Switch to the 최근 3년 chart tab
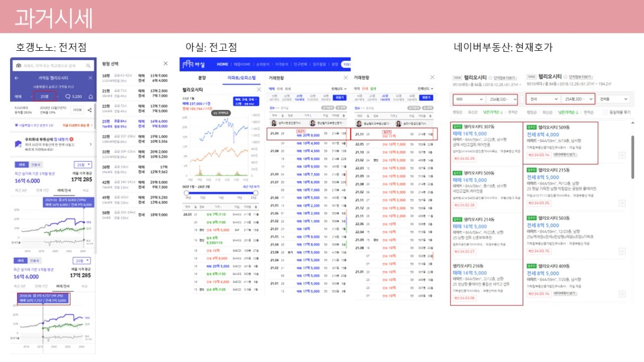The width and height of the screenshot is (644, 362). pos(21,189)
